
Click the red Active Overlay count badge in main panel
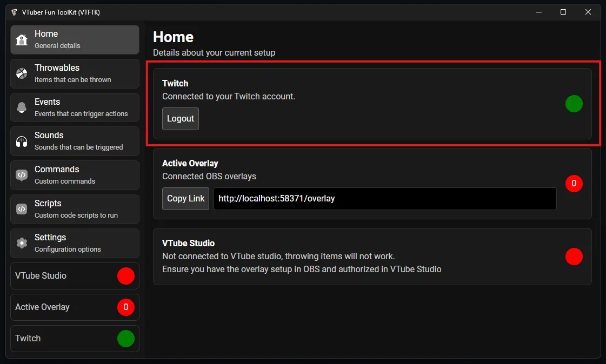point(574,184)
